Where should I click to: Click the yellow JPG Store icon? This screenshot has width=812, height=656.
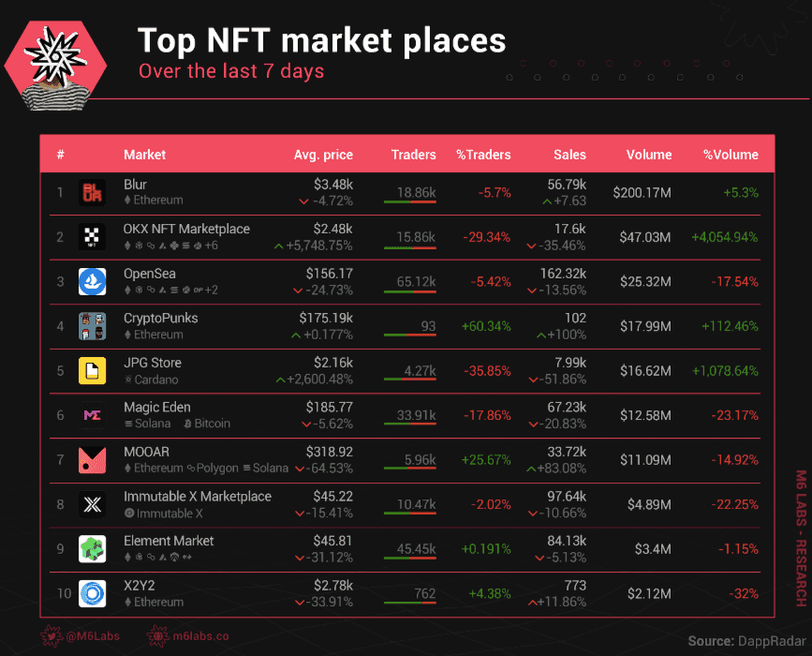coord(92,371)
